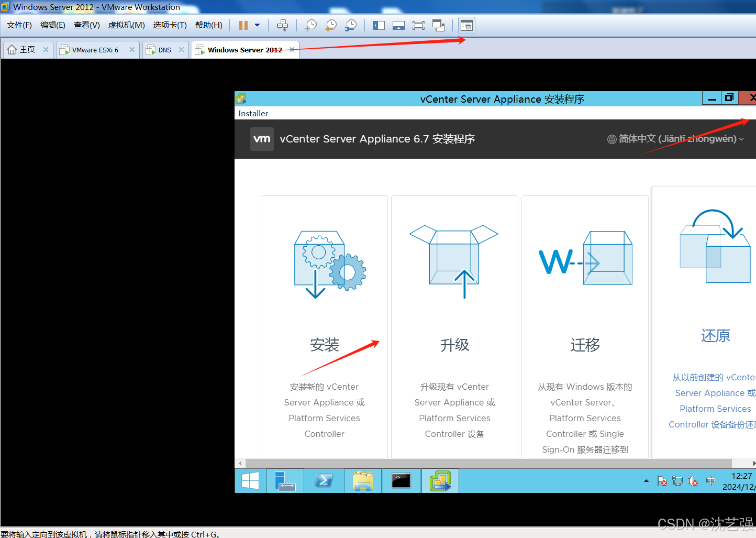Click the 安装新的 vCenter description text
This screenshot has width=756, height=538.
pos(325,410)
